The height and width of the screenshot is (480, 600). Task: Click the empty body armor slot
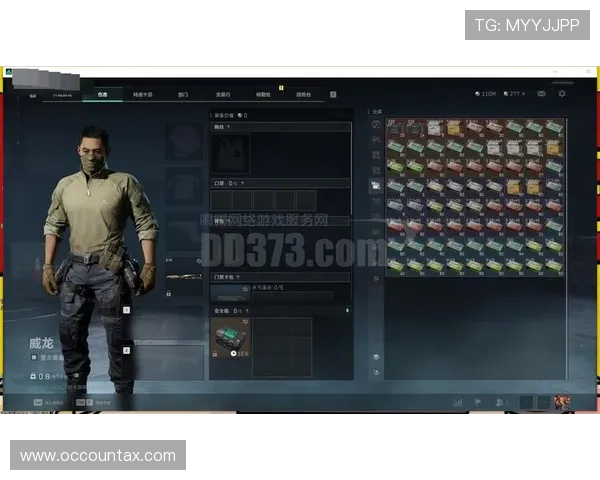tap(184, 188)
